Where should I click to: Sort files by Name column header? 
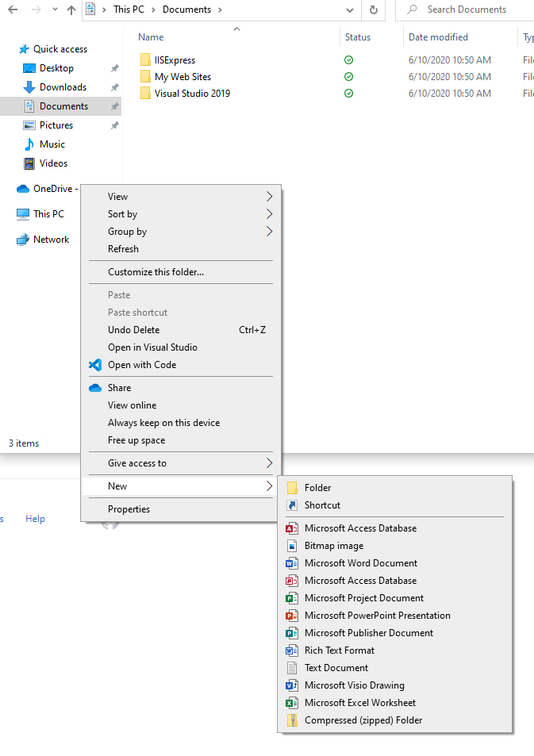(x=151, y=37)
